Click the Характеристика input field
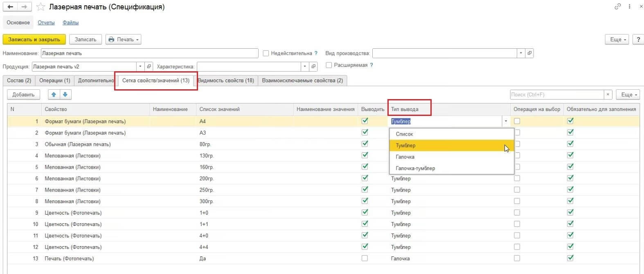644x274 pixels. pos(249,66)
